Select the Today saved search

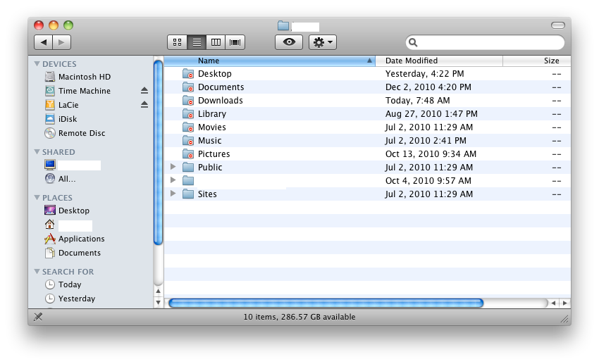click(63, 284)
